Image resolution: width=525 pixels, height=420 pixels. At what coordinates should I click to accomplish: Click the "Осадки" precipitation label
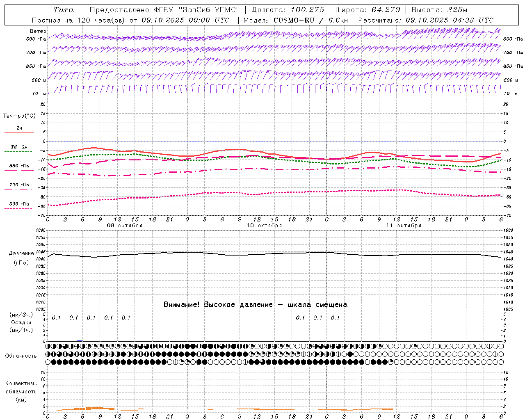[x=21, y=322]
